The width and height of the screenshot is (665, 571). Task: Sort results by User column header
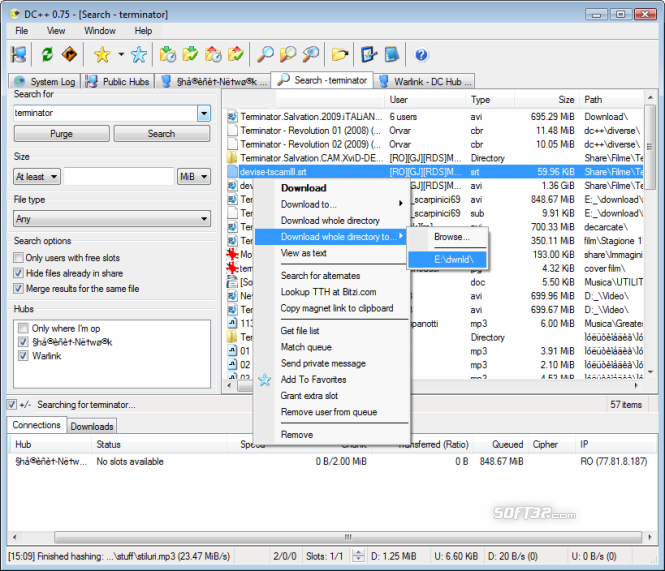[425, 100]
